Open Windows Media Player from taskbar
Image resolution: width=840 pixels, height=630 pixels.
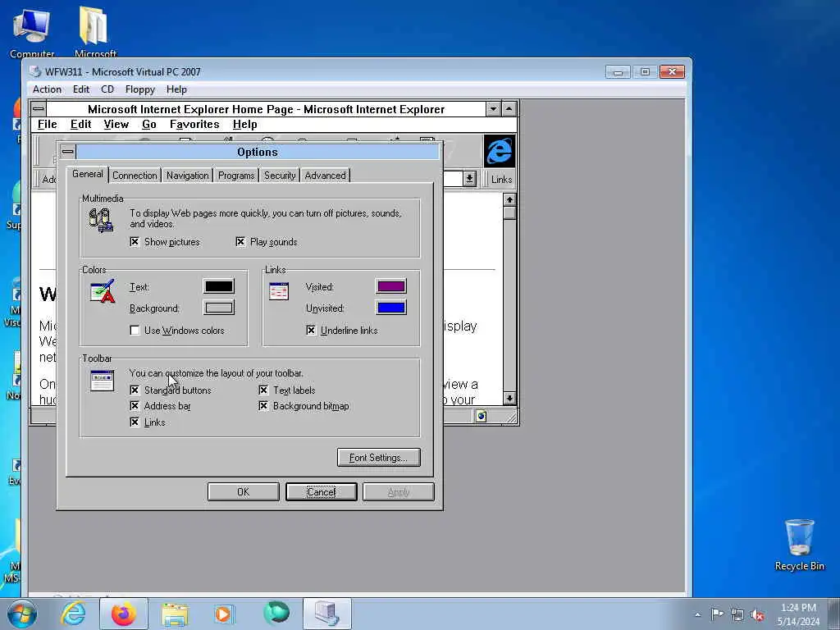[224, 614]
